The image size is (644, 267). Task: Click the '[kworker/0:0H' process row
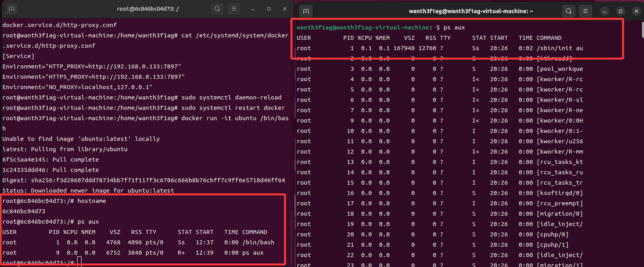440,121
